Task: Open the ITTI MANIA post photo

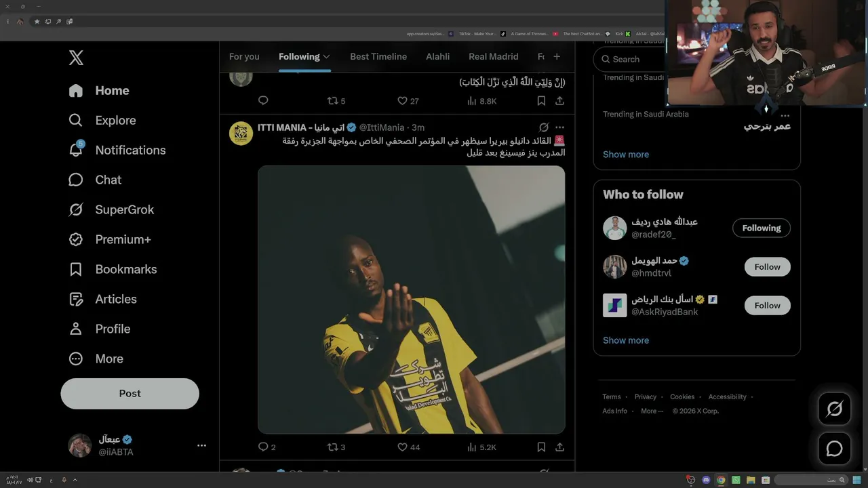Action: (x=411, y=300)
